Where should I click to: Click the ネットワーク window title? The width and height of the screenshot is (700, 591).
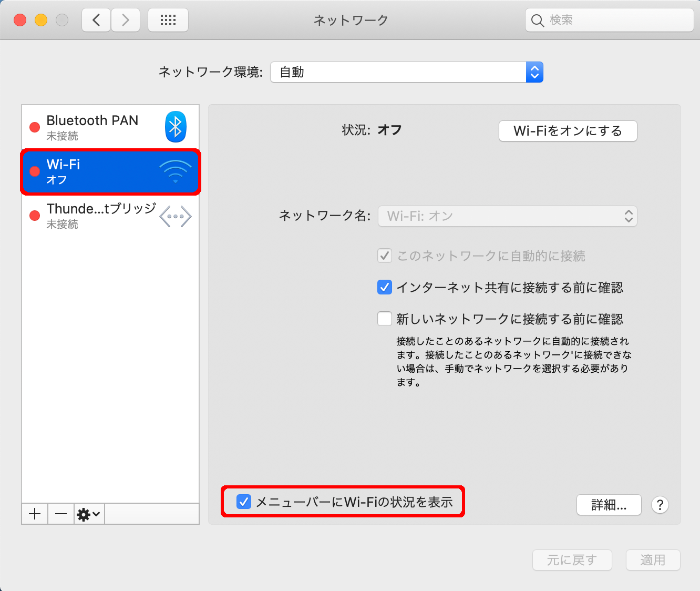tap(351, 20)
